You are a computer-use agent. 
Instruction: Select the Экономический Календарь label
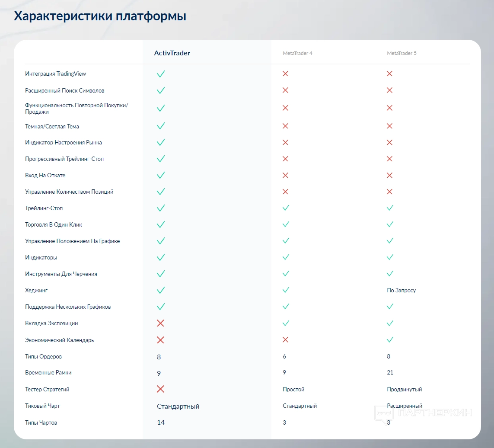tap(60, 340)
